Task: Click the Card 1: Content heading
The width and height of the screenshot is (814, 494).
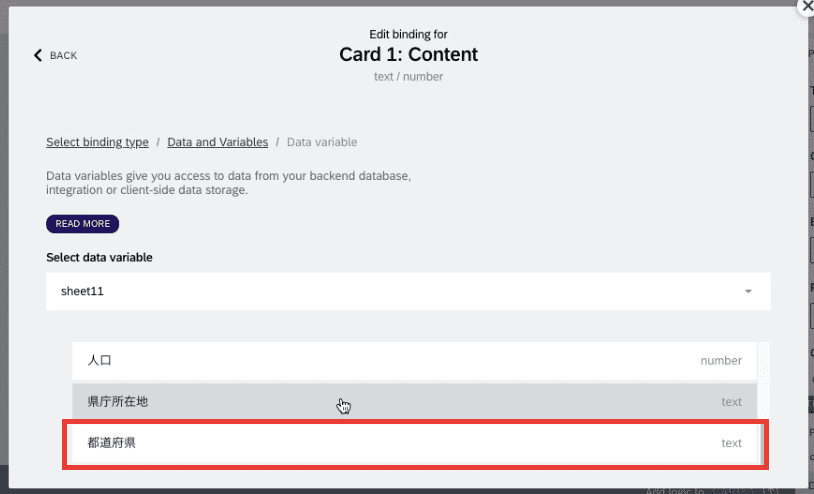Action: (x=408, y=54)
